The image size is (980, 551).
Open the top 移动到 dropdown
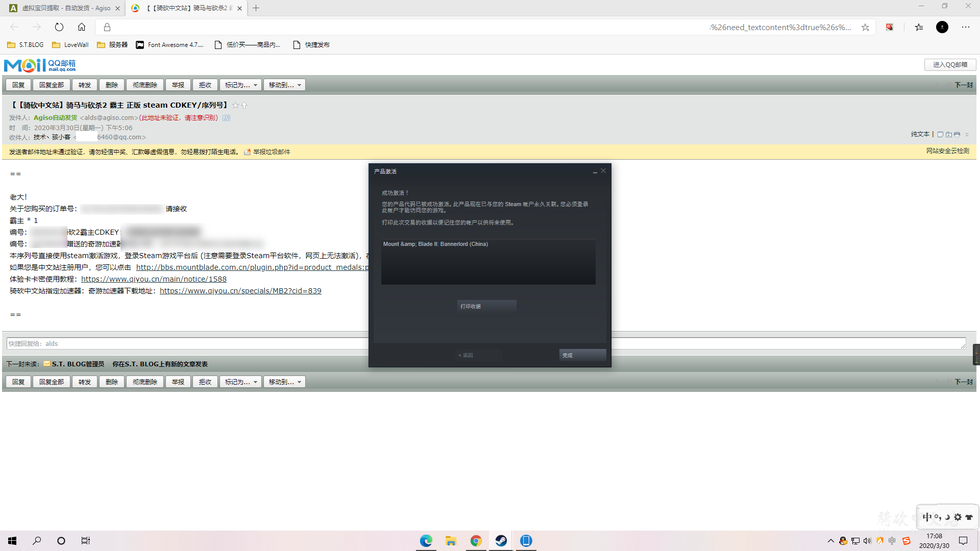pyautogui.click(x=284, y=85)
